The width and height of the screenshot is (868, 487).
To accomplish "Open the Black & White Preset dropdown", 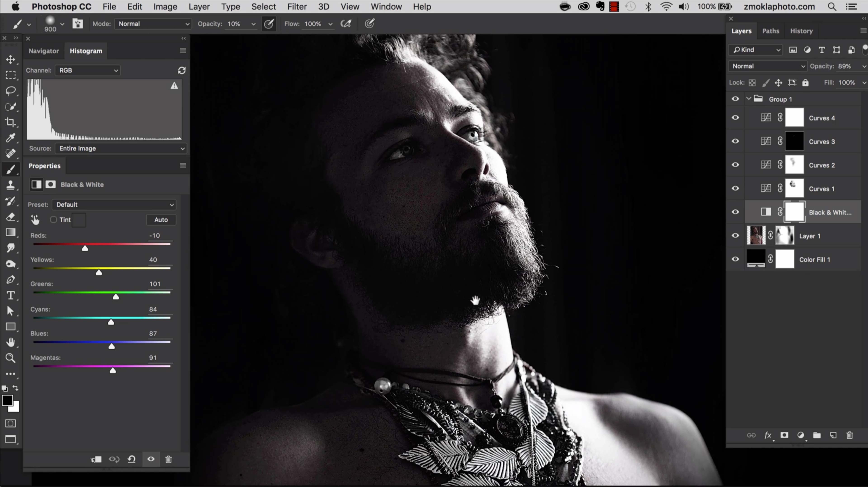I will coord(114,205).
